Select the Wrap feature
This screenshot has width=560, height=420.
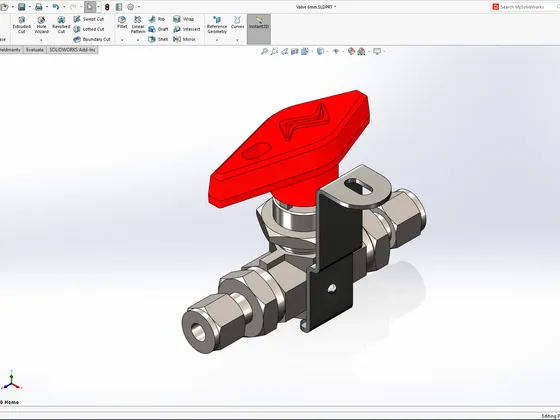pos(184,19)
